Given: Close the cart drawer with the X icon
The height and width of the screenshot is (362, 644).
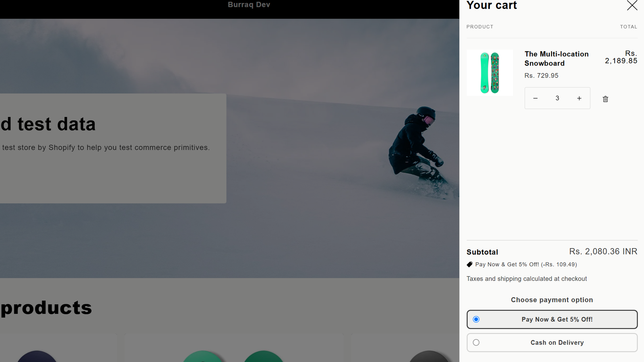Looking at the screenshot, I should click(x=632, y=5).
